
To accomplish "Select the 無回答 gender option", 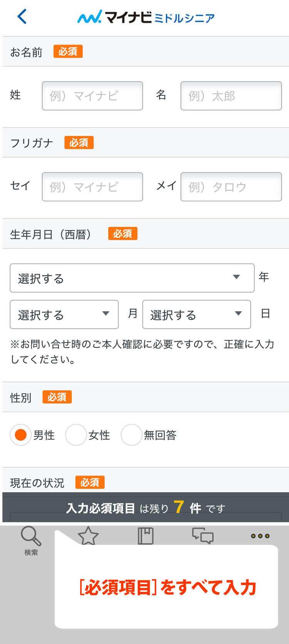I will click(x=131, y=434).
